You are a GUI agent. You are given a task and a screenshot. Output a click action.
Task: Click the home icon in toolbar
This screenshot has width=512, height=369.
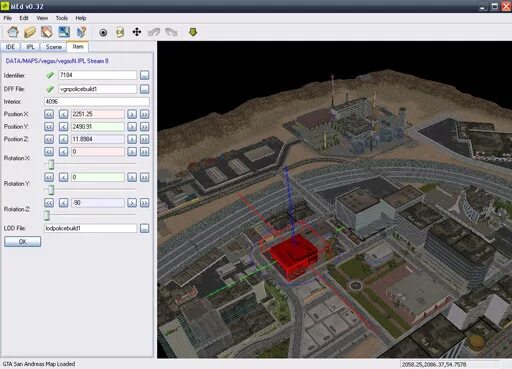coord(13,32)
